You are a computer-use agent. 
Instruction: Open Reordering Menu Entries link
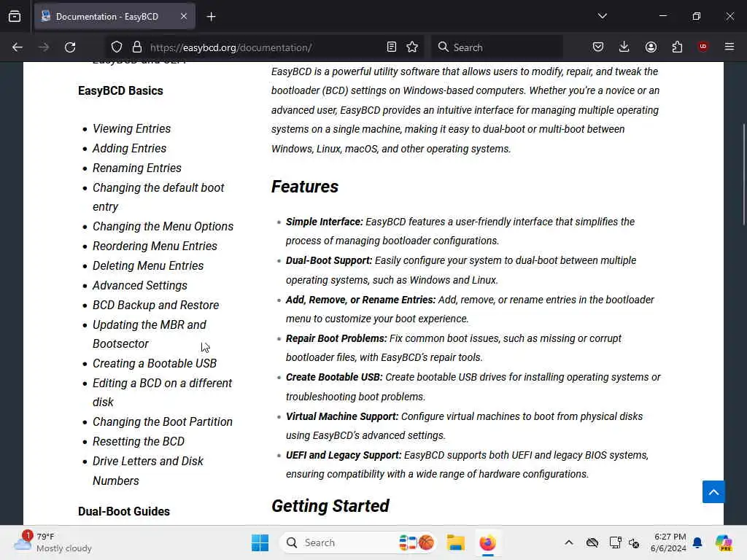coord(155,246)
